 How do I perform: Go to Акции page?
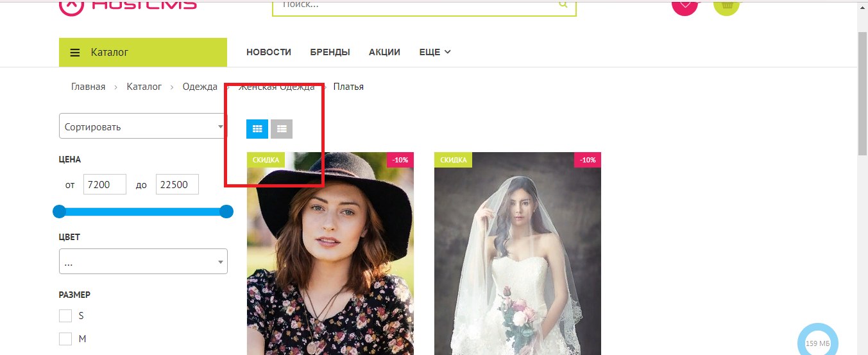click(384, 53)
